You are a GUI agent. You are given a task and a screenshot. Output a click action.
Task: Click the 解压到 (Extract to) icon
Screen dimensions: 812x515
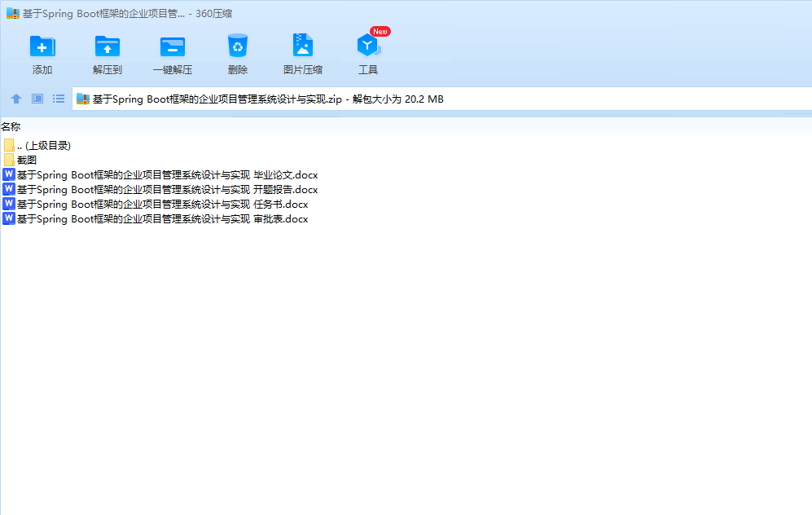(108, 46)
